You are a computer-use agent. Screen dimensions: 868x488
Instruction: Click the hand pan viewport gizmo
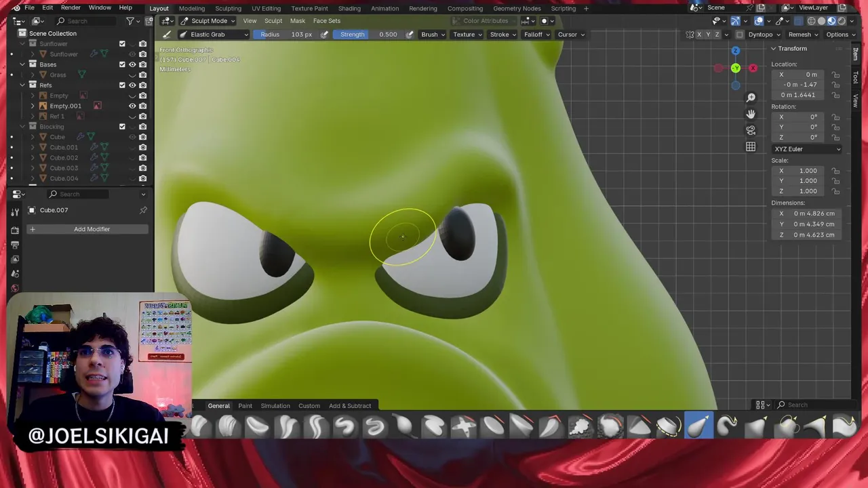coord(751,114)
